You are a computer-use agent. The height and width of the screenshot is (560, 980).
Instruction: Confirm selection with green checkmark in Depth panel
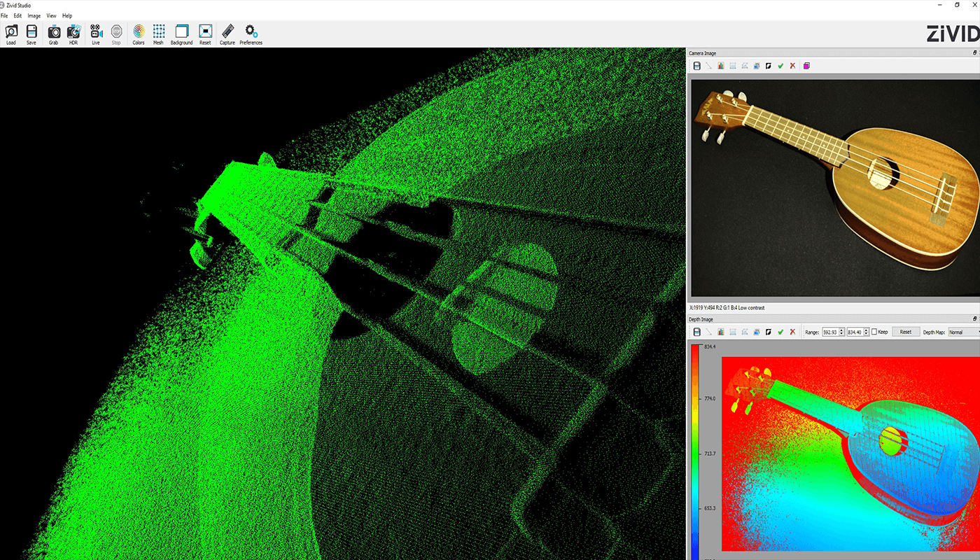[x=780, y=332]
